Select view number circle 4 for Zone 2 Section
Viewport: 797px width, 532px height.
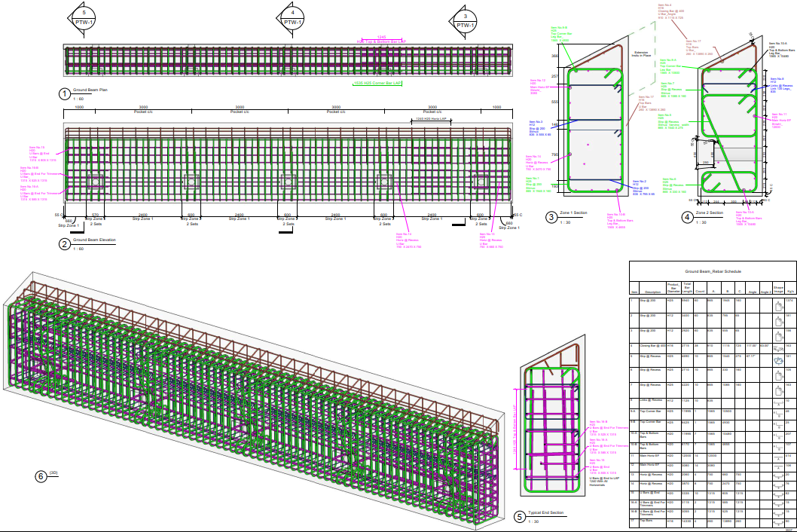click(687, 217)
